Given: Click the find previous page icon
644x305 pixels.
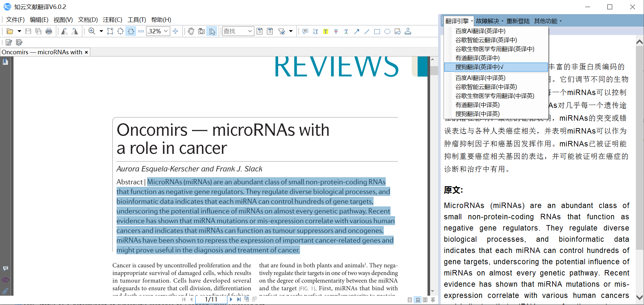Looking at the screenshot, I should (260, 31).
